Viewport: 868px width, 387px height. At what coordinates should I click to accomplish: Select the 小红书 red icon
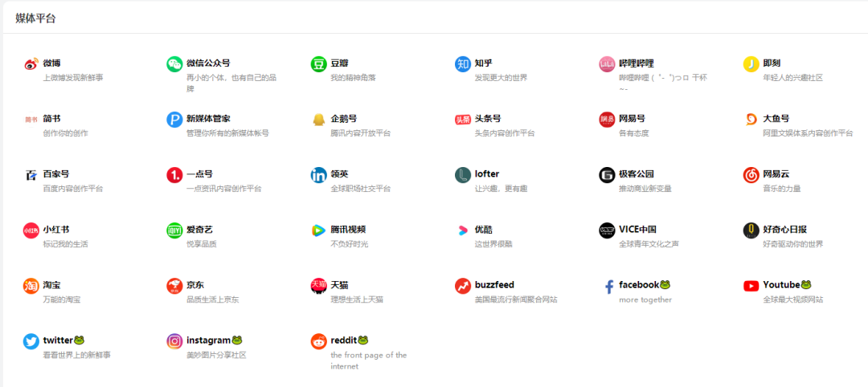coord(31,230)
